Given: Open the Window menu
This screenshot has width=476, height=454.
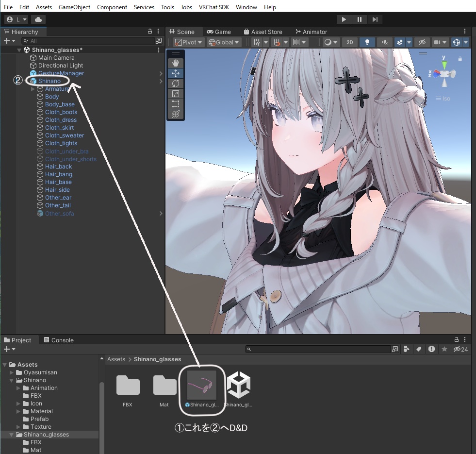Looking at the screenshot, I should (246, 7).
